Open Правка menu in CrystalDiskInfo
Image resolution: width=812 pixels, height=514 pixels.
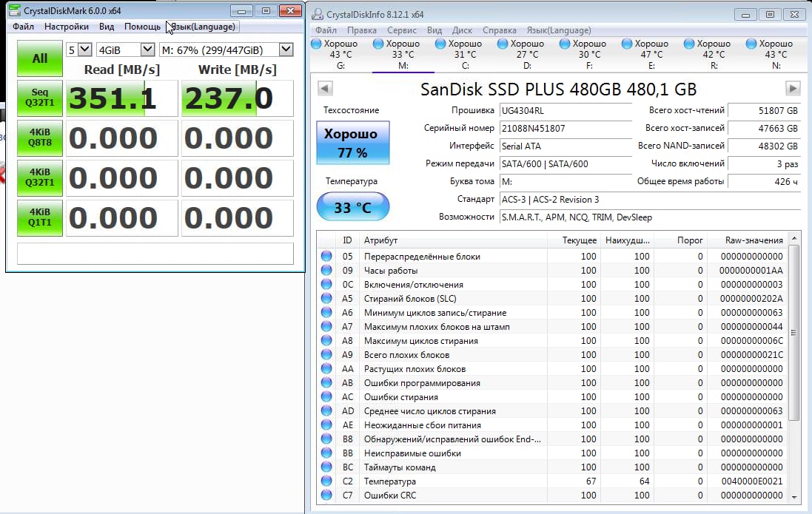point(361,30)
